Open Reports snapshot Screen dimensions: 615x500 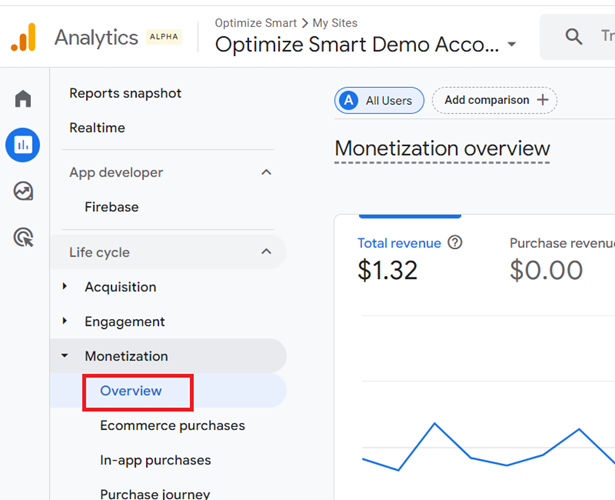(125, 93)
